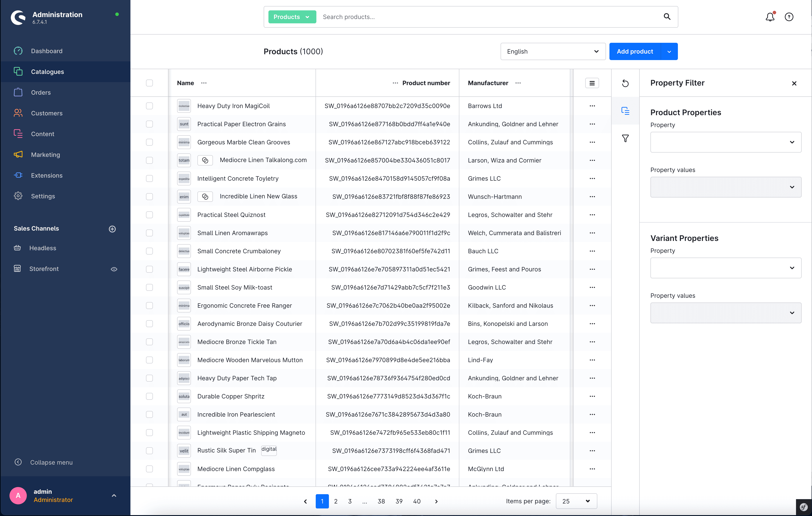Image resolution: width=812 pixels, height=516 pixels.
Task: Tick the select-all checkbox in the table header
Action: coord(149,83)
